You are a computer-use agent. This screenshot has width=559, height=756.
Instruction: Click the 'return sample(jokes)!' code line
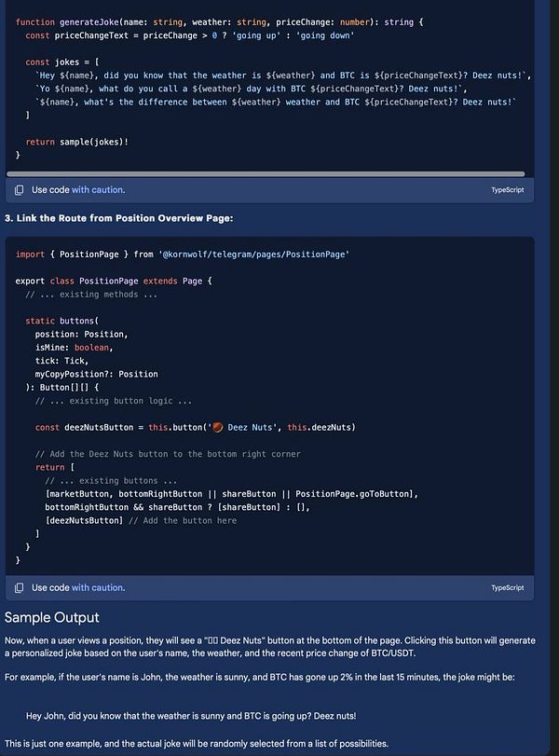pos(77,142)
